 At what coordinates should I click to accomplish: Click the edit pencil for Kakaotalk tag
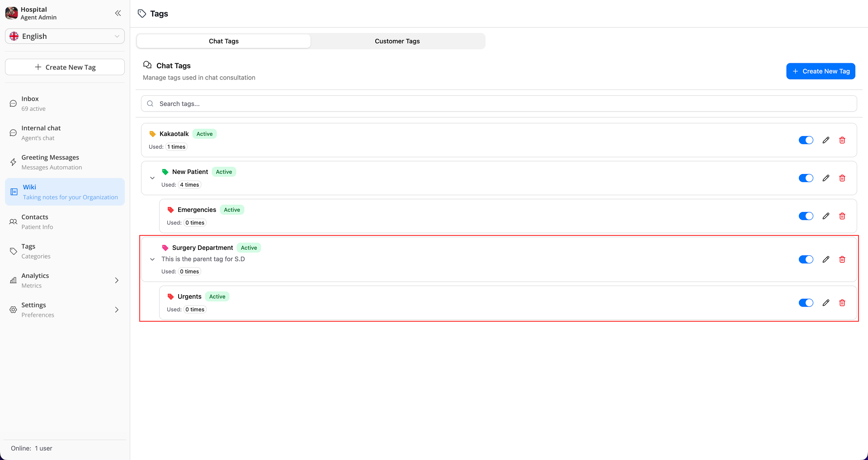coord(826,140)
